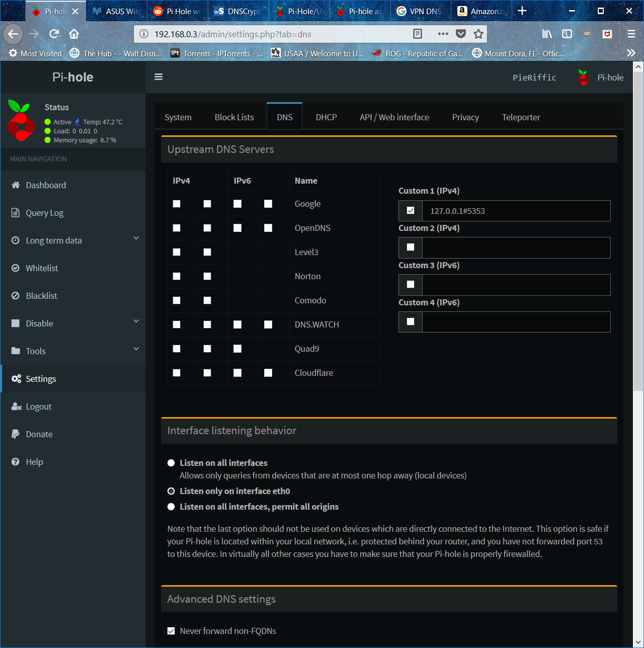
Task: Toggle the Pi-hole sidebar hamburger menu
Action: 158,77
